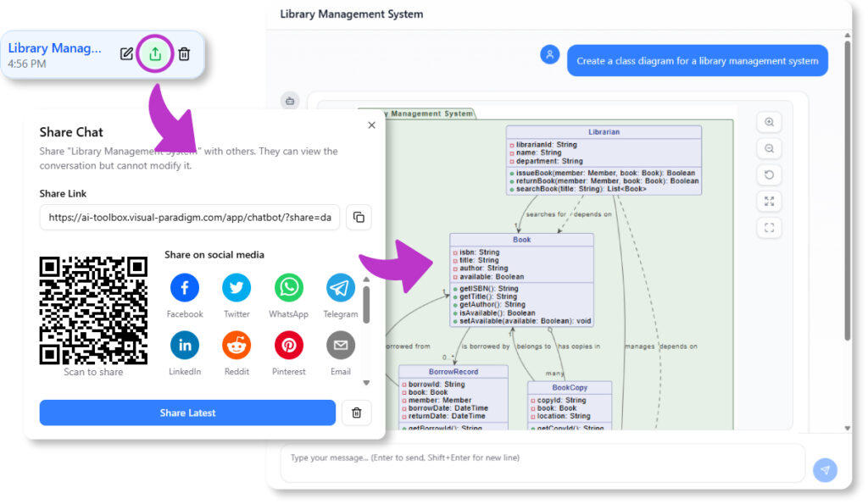
Task: Share the chat via WhatsApp
Action: pos(288,288)
